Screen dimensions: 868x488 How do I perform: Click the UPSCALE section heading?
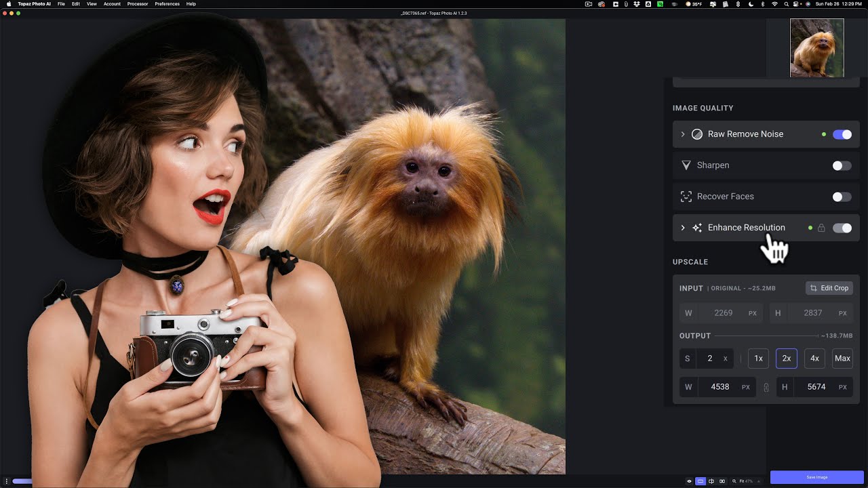(690, 262)
